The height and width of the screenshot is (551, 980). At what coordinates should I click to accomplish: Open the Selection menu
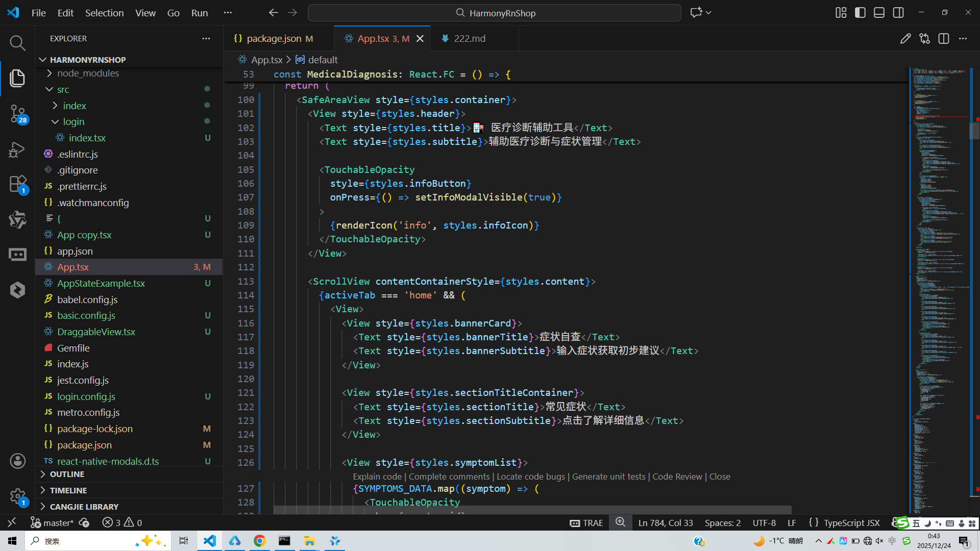tap(104, 13)
